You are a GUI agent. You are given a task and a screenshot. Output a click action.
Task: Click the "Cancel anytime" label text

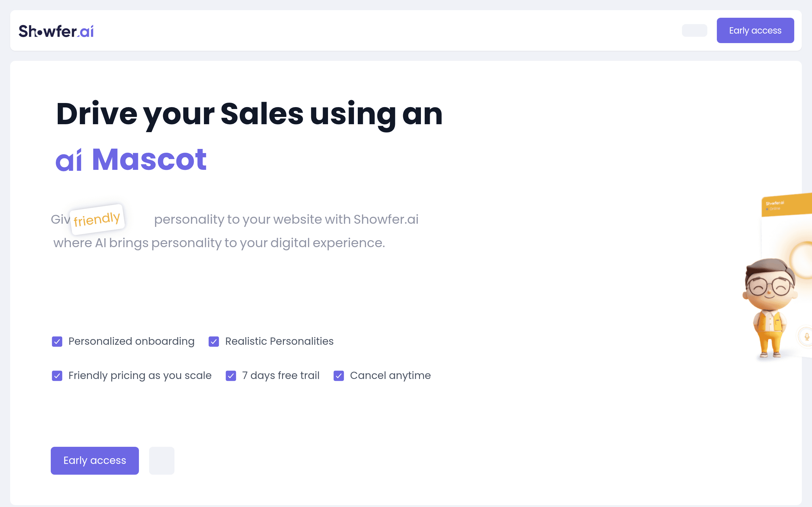click(390, 375)
